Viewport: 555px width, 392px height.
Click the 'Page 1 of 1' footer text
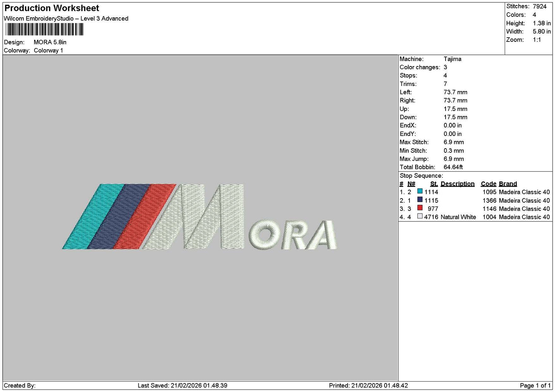tap(535, 385)
